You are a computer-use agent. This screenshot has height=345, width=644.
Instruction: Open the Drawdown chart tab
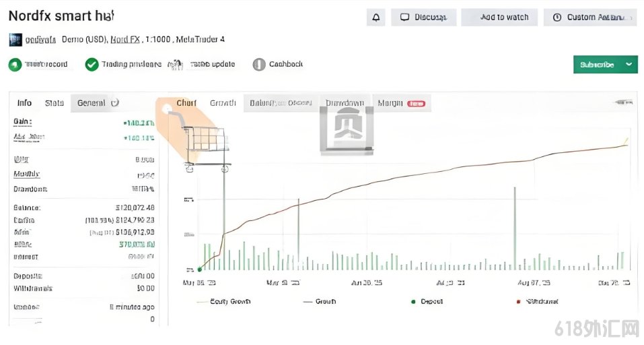(x=345, y=103)
